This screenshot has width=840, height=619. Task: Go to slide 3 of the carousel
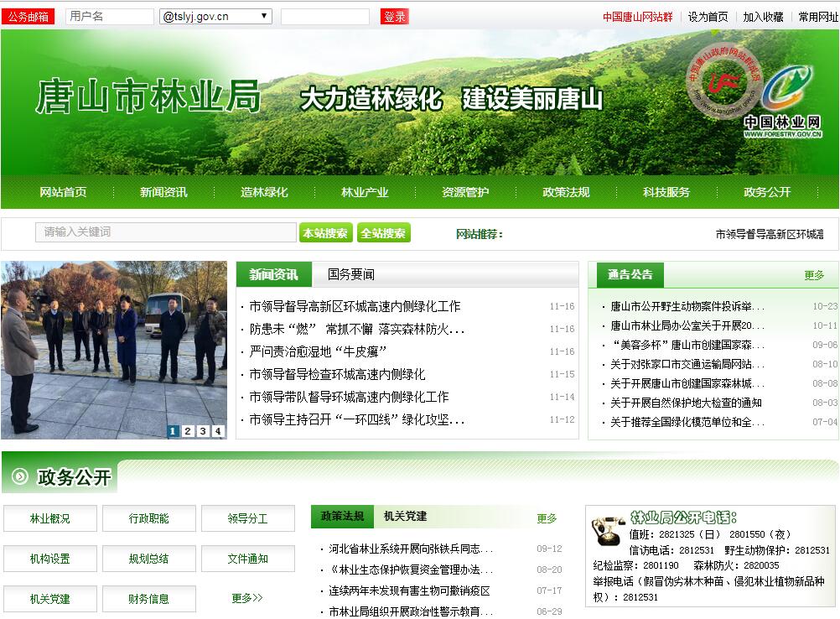coord(203,431)
